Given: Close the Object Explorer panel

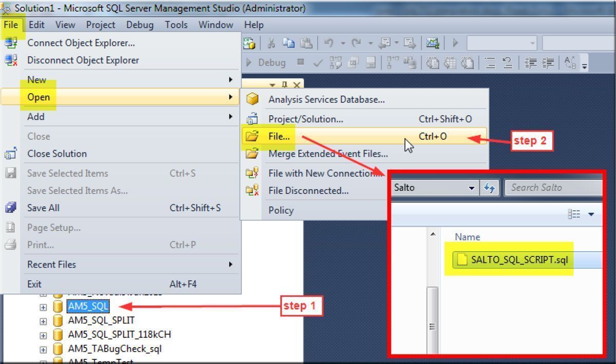Looking at the screenshot, I should (x=296, y=85).
